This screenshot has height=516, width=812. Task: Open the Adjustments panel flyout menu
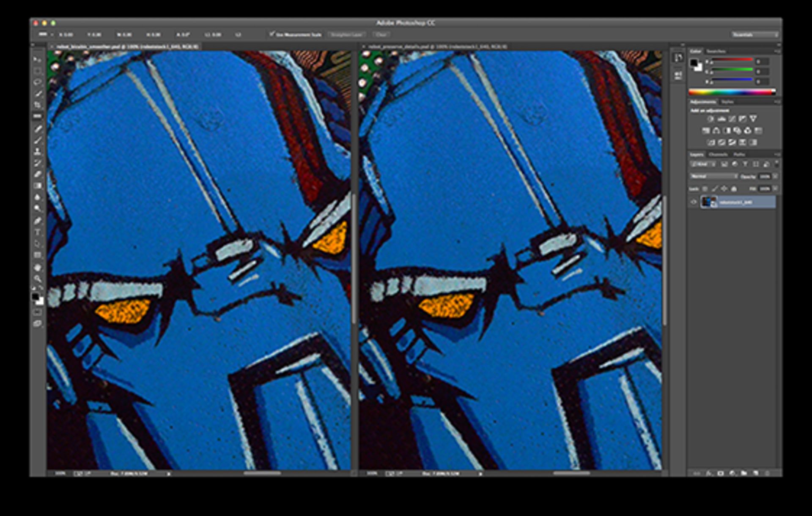pyautogui.click(x=777, y=102)
